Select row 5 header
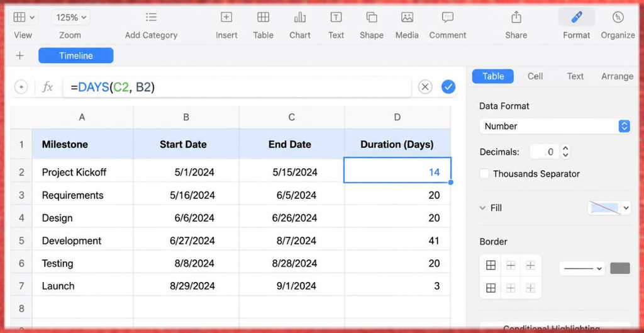 point(21,240)
